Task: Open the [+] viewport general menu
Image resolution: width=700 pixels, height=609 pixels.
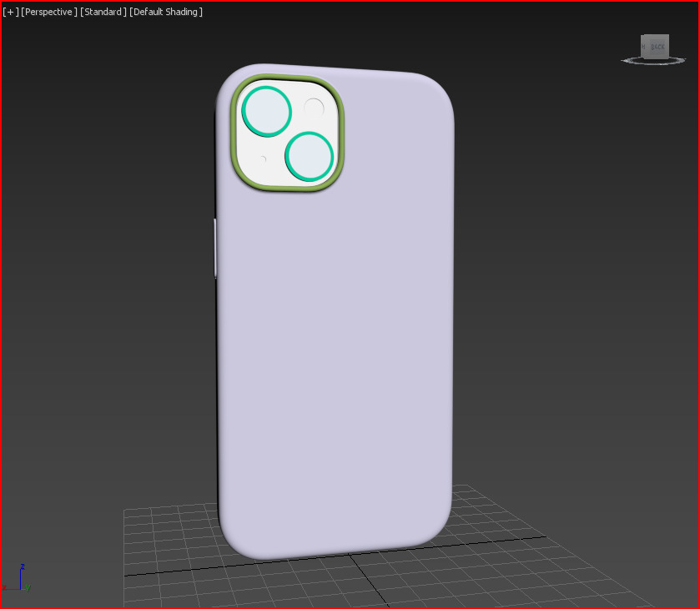Action: pos(11,12)
